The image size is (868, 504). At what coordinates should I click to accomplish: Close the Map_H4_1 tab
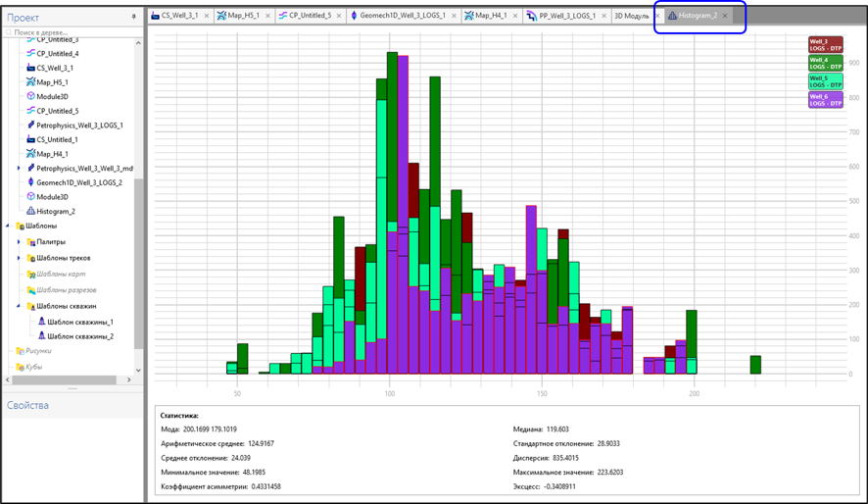coord(515,16)
